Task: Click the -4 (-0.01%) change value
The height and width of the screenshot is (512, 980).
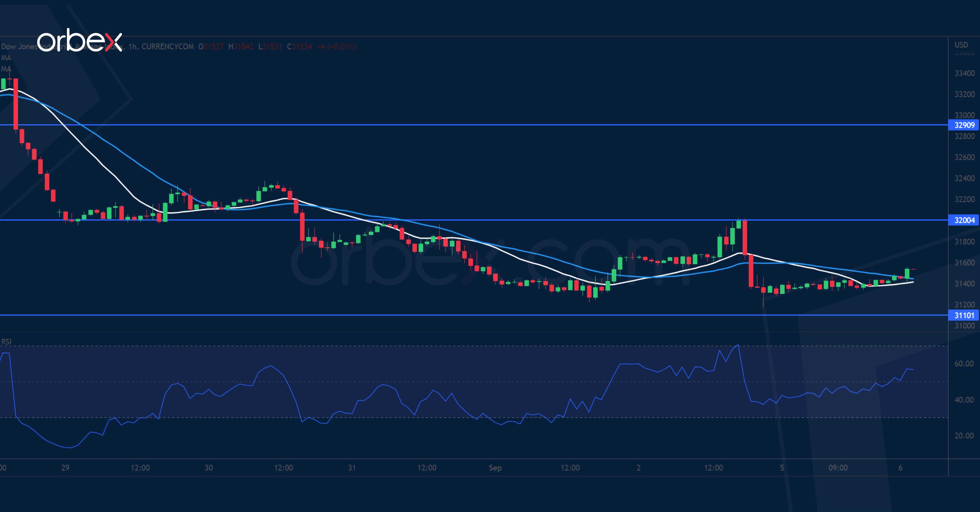Action: coord(336,47)
